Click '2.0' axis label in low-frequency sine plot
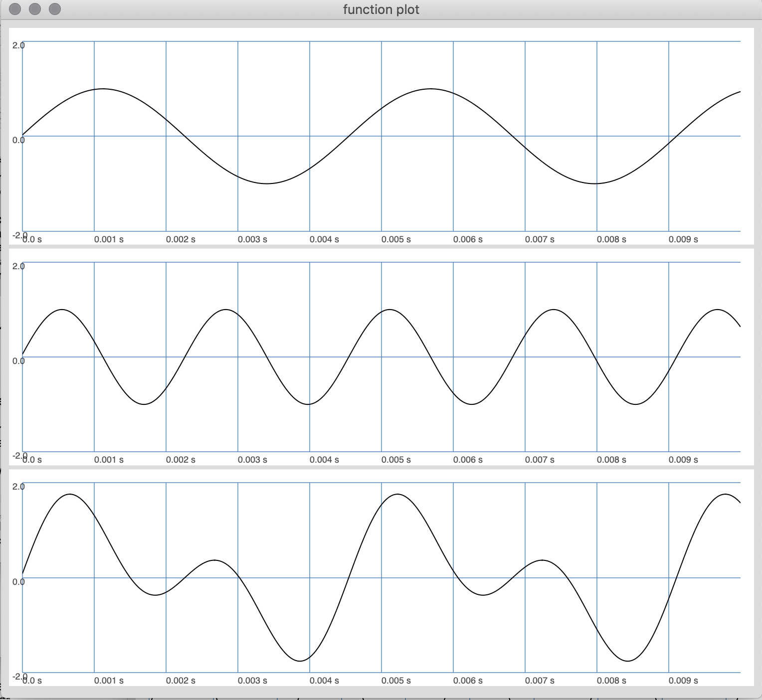Viewport: 762px width, 700px height. pyautogui.click(x=18, y=45)
